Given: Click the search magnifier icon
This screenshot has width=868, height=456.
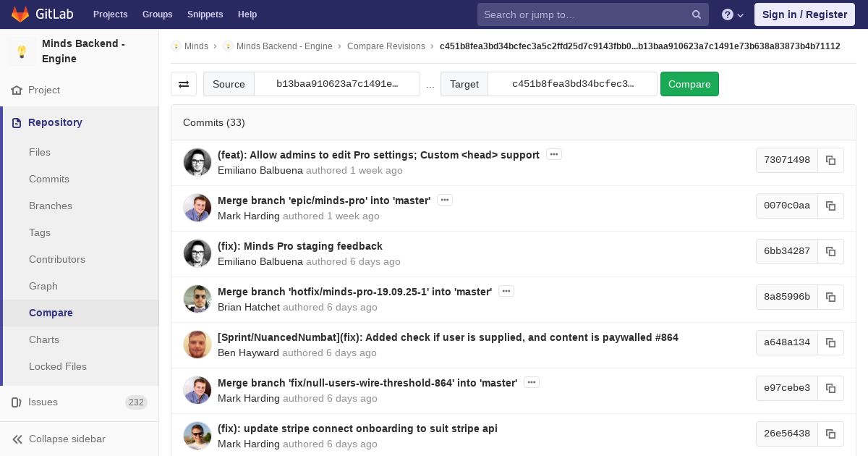Looking at the screenshot, I should tap(696, 14).
